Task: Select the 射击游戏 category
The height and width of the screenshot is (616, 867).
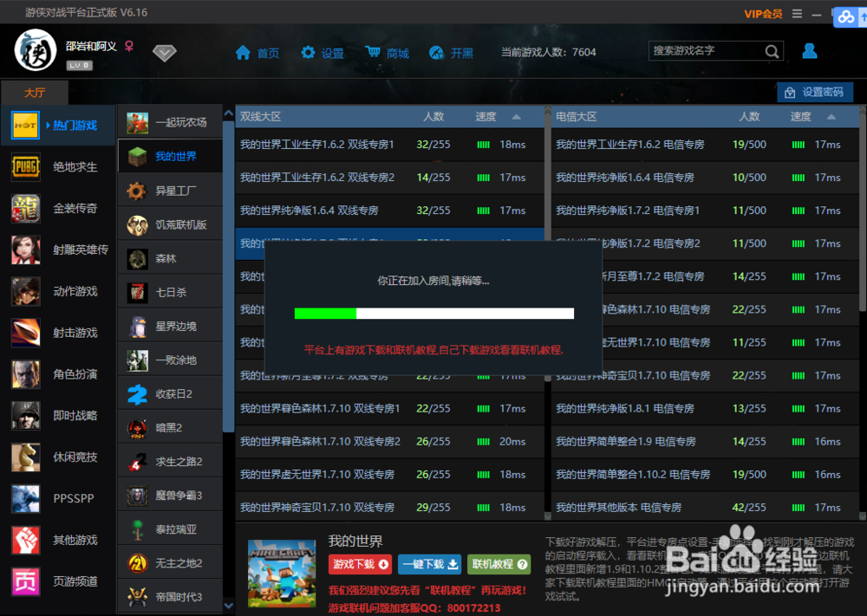Action: coord(58,333)
